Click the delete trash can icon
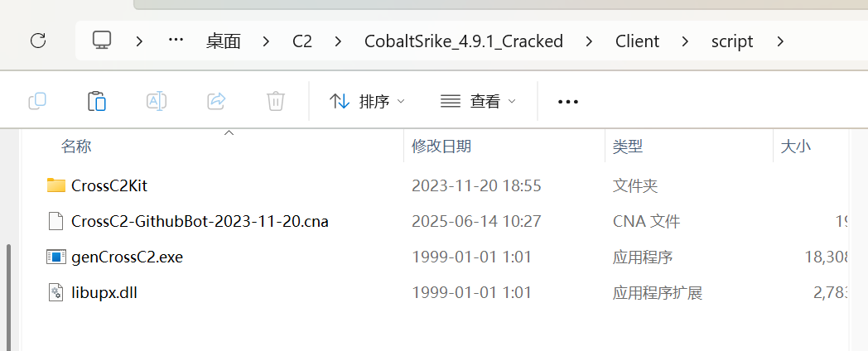Image resolution: width=868 pixels, height=351 pixels. tap(276, 101)
